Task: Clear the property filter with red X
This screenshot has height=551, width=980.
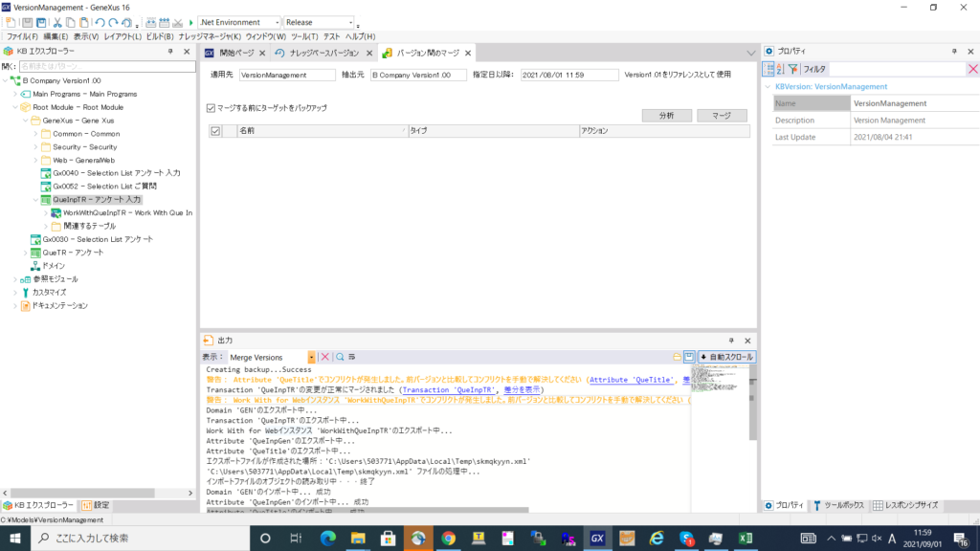Action: (972, 69)
